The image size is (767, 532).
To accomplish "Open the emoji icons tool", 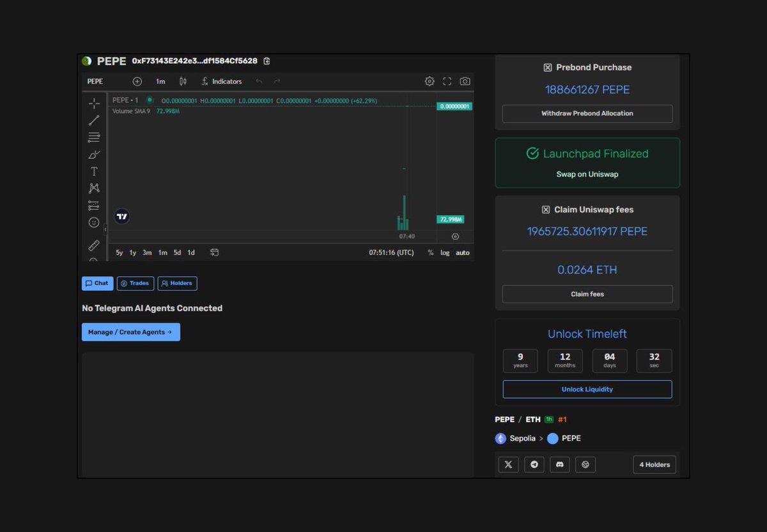I will (94, 222).
